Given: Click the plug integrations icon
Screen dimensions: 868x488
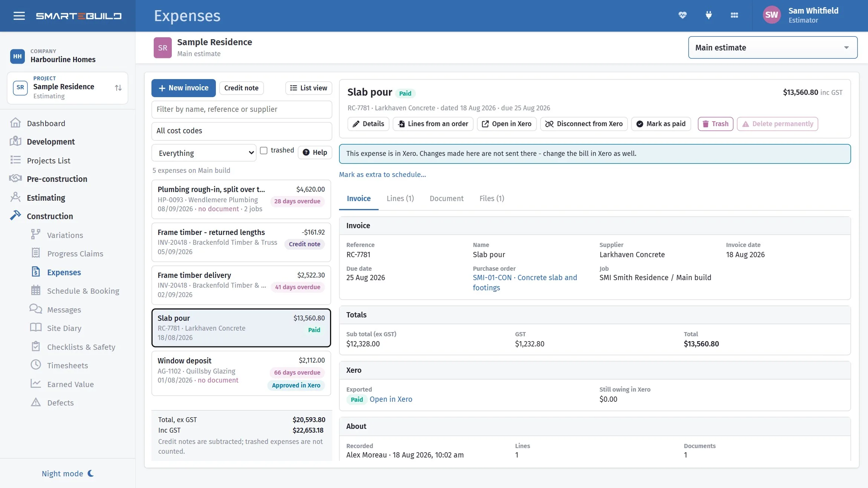Looking at the screenshot, I should (709, 15).
